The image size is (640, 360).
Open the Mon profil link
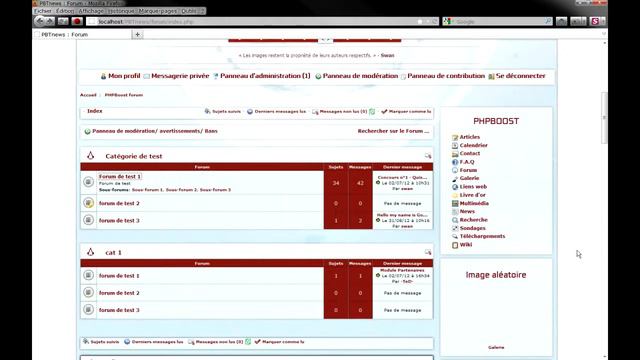(x=124, y=76)
